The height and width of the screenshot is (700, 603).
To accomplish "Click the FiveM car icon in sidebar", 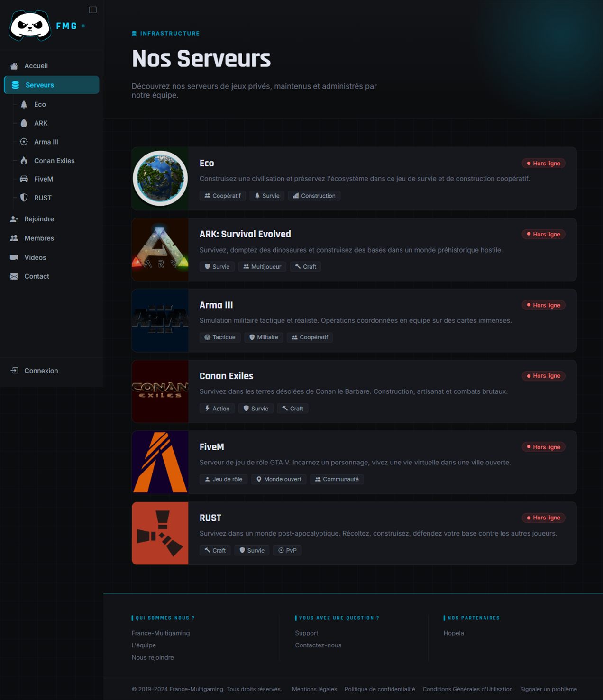I will point(24,179).
